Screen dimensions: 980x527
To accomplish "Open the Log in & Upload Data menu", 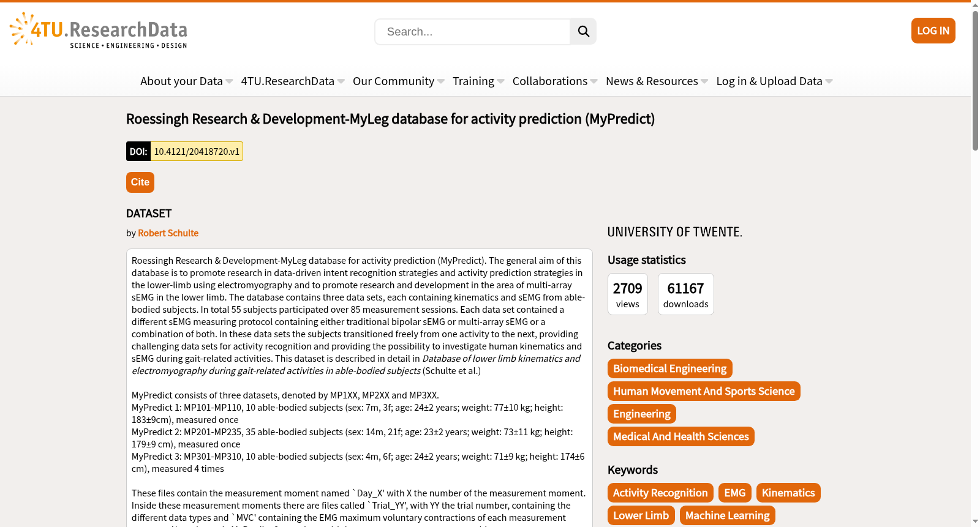I will coord(769,81).
